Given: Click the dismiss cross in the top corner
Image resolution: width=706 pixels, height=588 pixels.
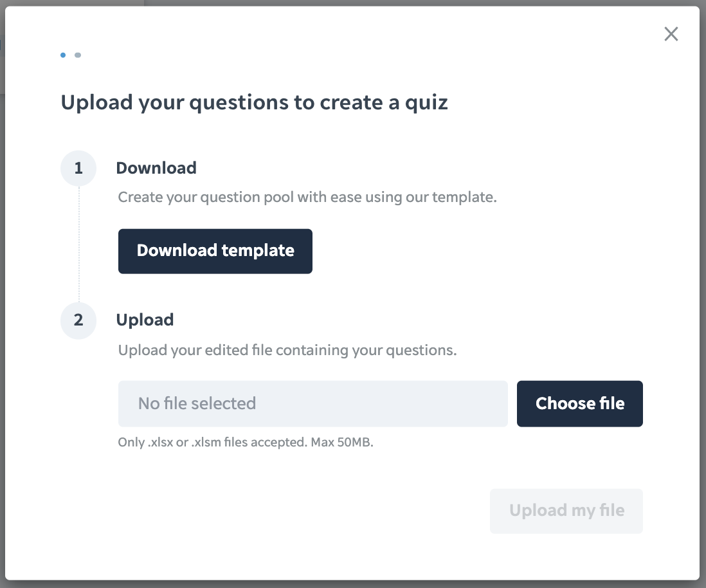Looking at the screenshot, I should click(x=671, y=33).
